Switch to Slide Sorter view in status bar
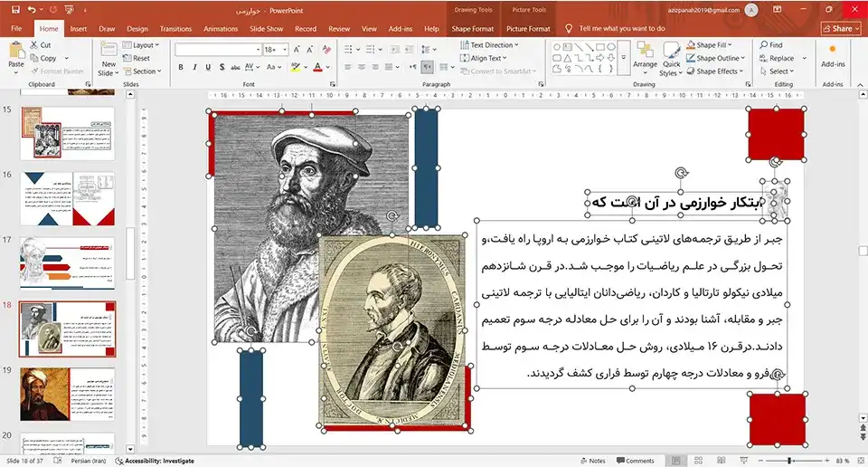Image resolution: width=868 pixels, height=467 pixels. [698, 461]
